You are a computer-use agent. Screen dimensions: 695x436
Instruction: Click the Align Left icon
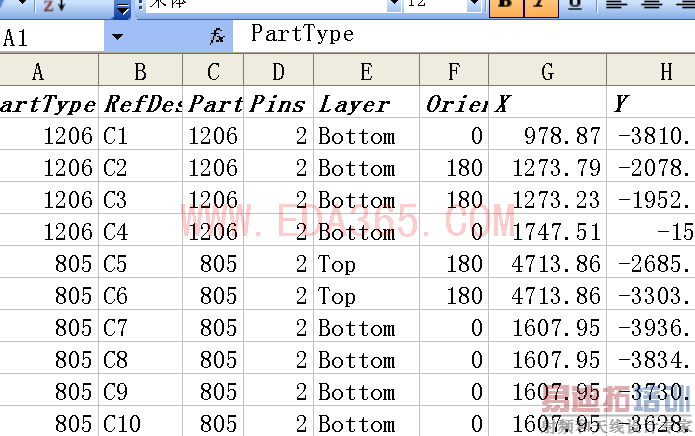(617, 5)
